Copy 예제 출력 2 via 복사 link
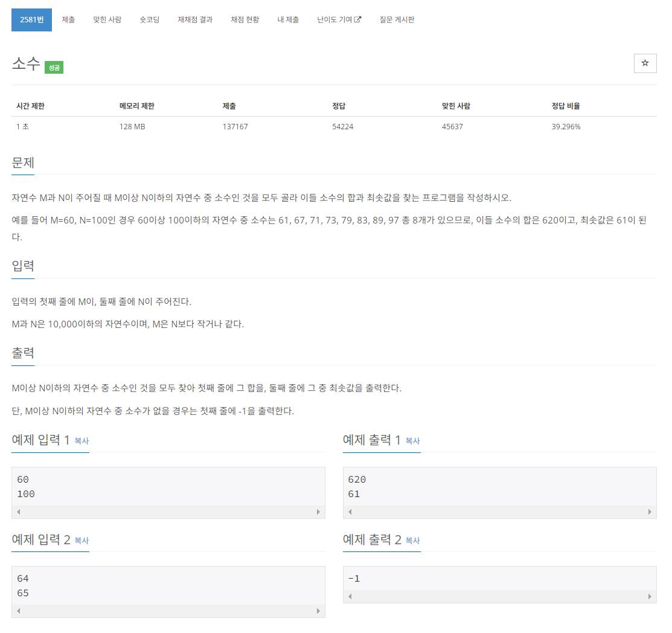Image resolution: width=672 pixels, height=633 pixels. click(x=413, y=541)
